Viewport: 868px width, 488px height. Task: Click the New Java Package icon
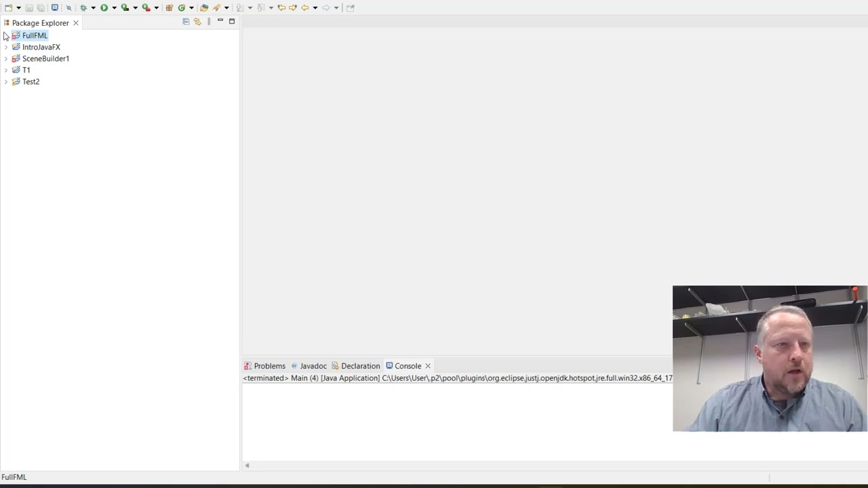pos(170,7)
